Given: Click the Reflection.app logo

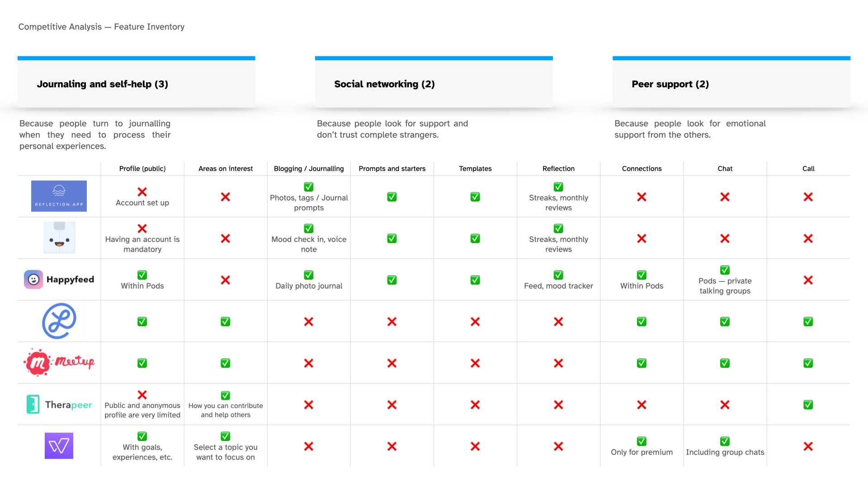Looking at the screenshot, I should click(59, 196).
